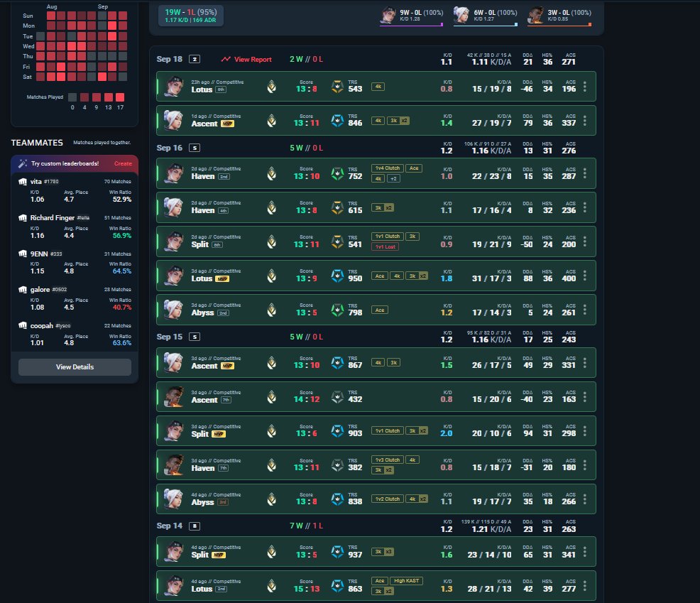700x603 pixels.
Task: Click agent portrait on Haven 13:11 match
Action: [173, 465]
